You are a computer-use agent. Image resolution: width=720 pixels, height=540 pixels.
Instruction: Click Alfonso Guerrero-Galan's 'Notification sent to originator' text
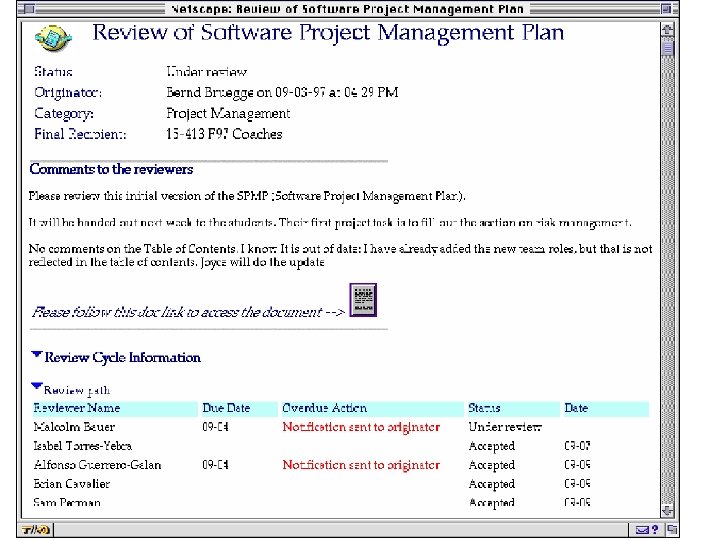[361, 465]
